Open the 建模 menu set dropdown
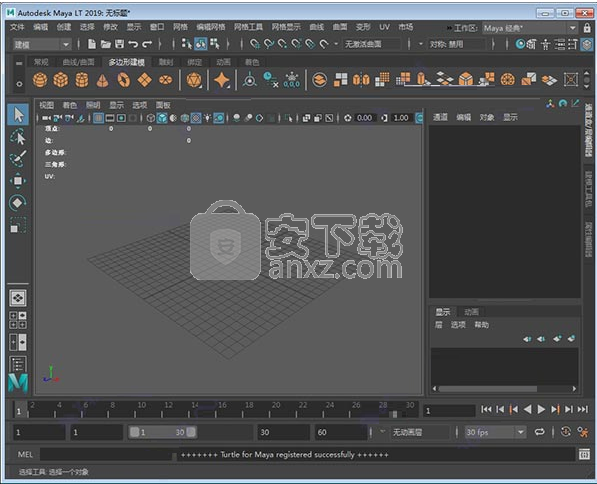Viewport: 597px width, 484px height. [42, 45]
